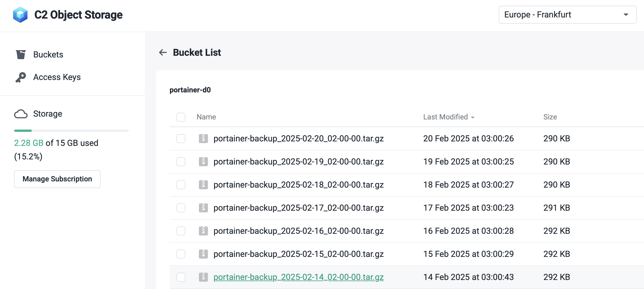
Task: Click the Name column header
Action: coord(206,117)
